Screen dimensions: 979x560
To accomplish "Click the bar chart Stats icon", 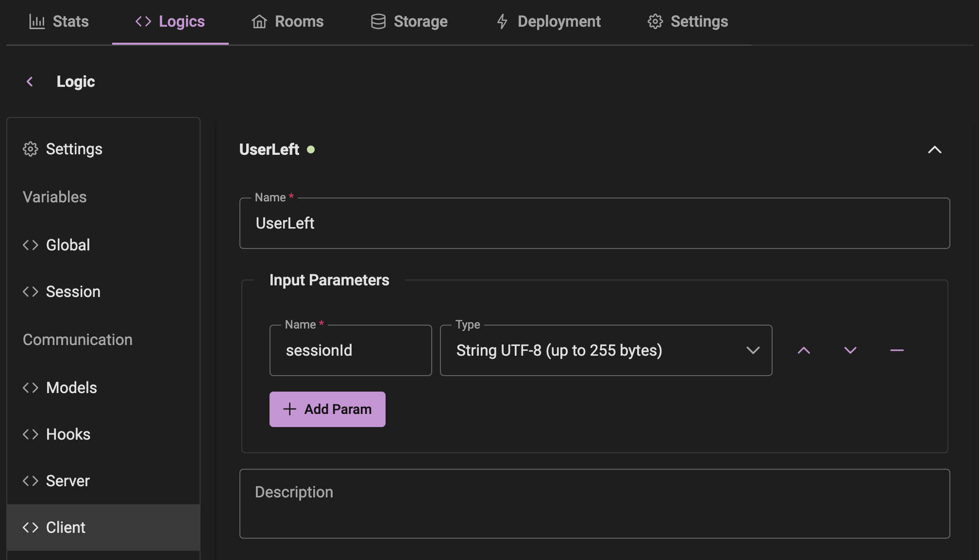I will point(36,20).
